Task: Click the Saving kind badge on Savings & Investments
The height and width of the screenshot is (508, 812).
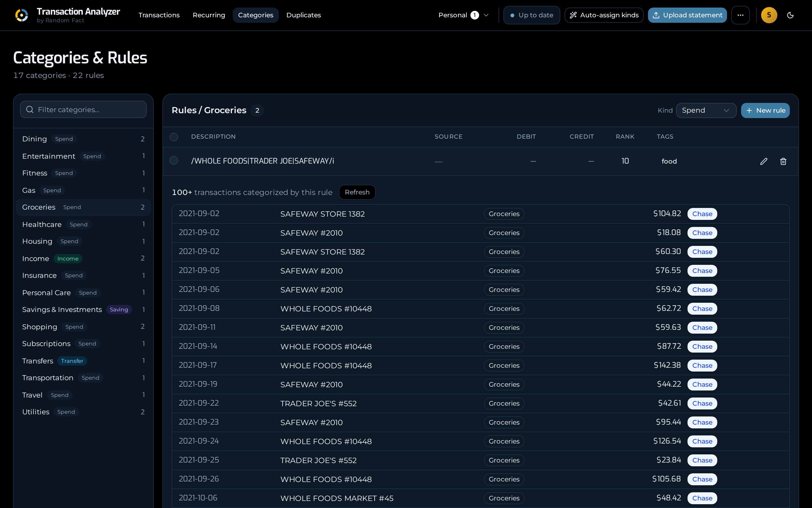Action: (x=119, y=310)
